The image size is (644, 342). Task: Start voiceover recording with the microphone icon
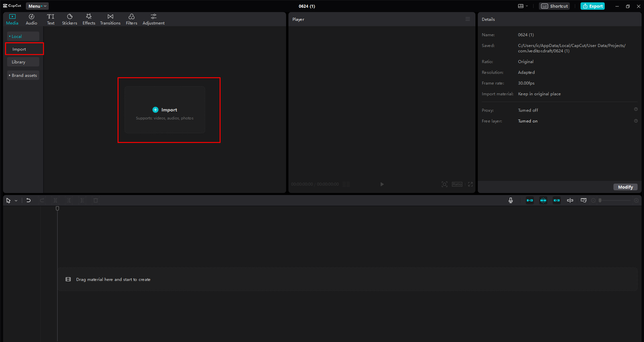(x=511, y=200)
